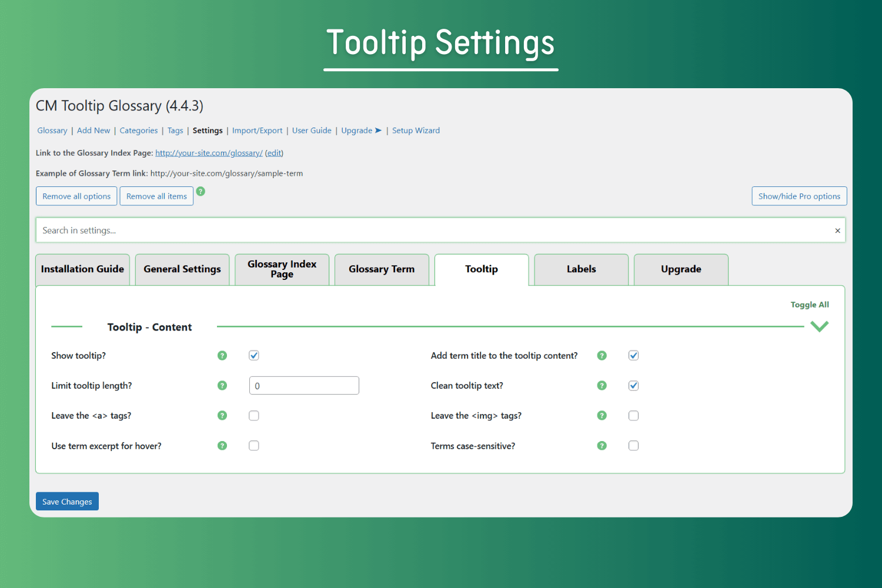The height and width of the screenshot is (588, 882).
Task: Collapse sections using Toggle All chevron
Action: tap(819, 326)
